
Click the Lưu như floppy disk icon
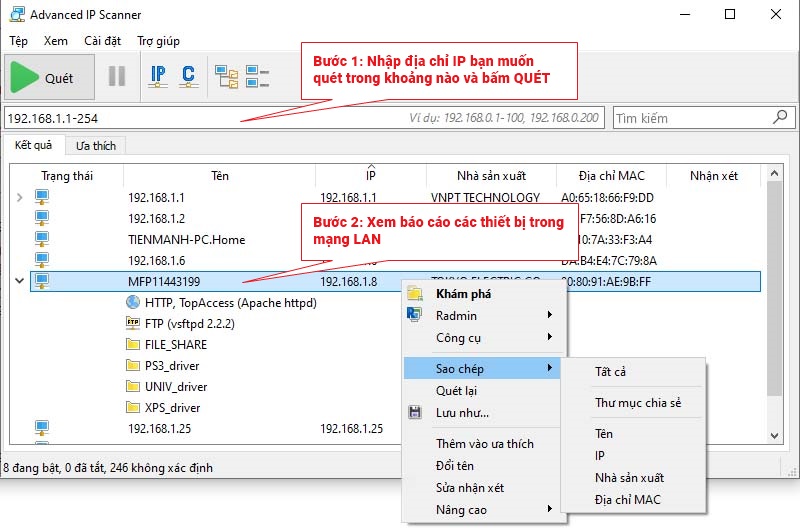coord(415,412)
